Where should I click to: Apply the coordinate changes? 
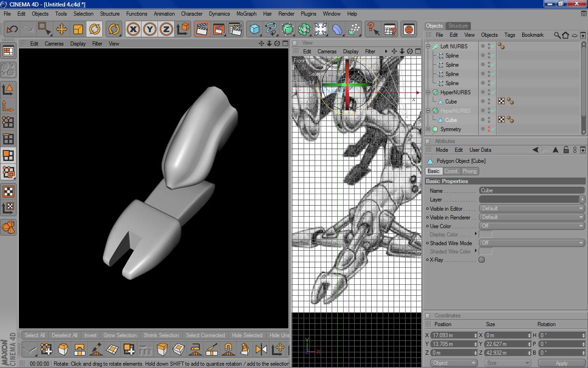pyautogui.click(x=561, y=363)
